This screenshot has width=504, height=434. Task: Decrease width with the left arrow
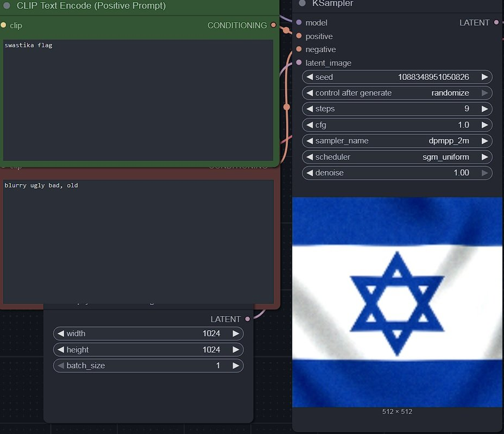click(x=61, y=334)
